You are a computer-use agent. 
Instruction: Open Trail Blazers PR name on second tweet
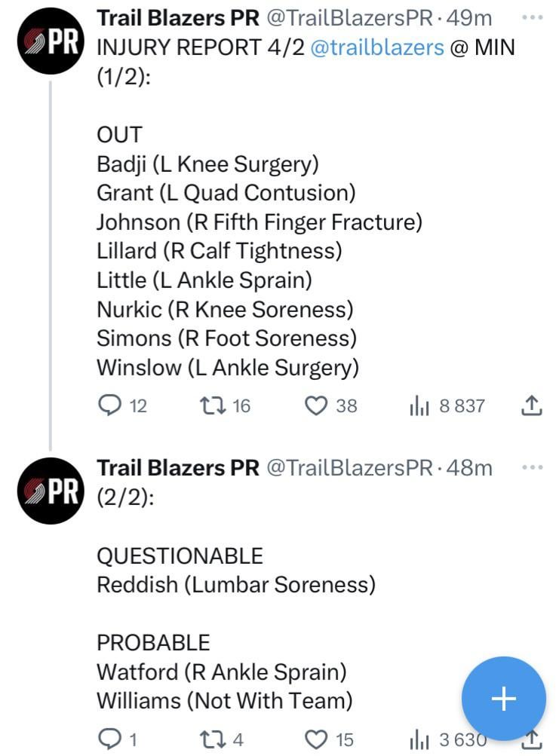coord(177,467)
